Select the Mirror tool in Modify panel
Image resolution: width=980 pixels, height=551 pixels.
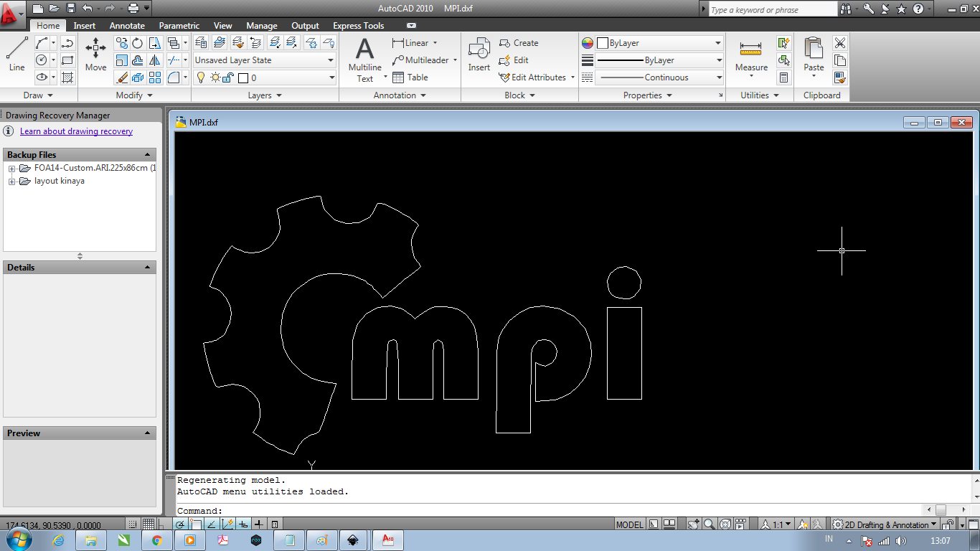pos(154,62)
